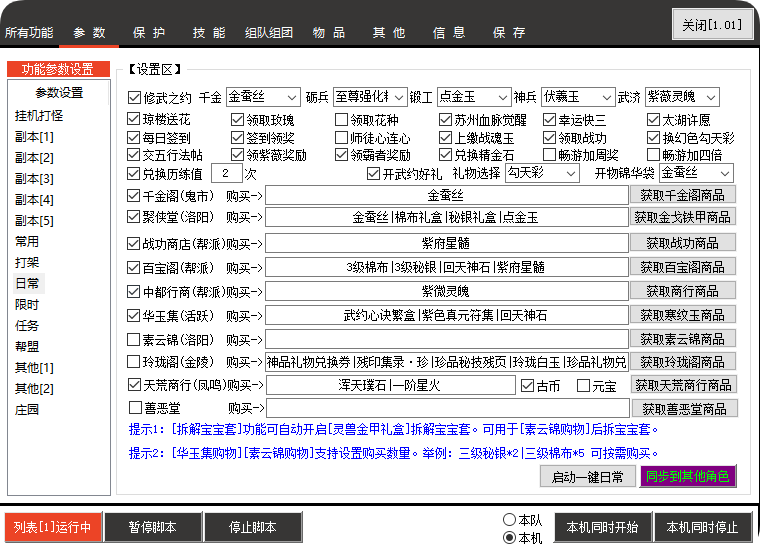Check the 元宝 currency checkbox
The height and width of the screenshot is (550, 760).
click(584, 385)
